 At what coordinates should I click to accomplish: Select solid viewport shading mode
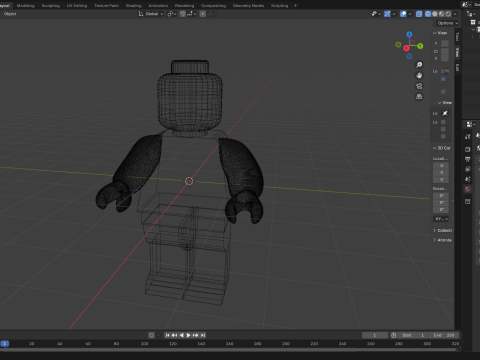point(435,14)
